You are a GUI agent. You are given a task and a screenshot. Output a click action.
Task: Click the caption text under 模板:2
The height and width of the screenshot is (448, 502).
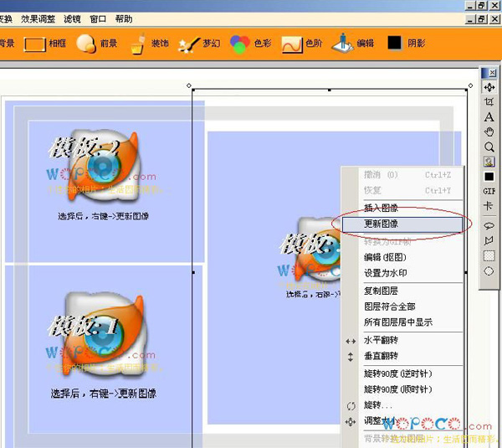click(x=104, y=216)
